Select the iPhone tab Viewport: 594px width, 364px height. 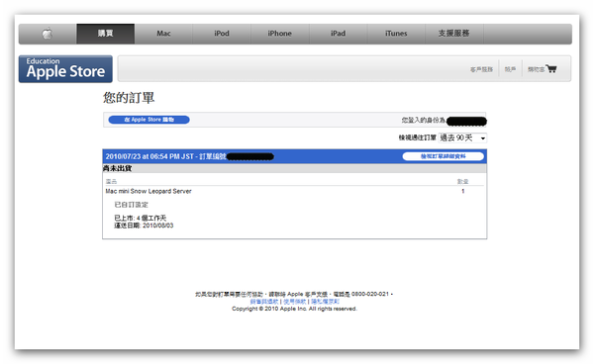tap(279, 34)
